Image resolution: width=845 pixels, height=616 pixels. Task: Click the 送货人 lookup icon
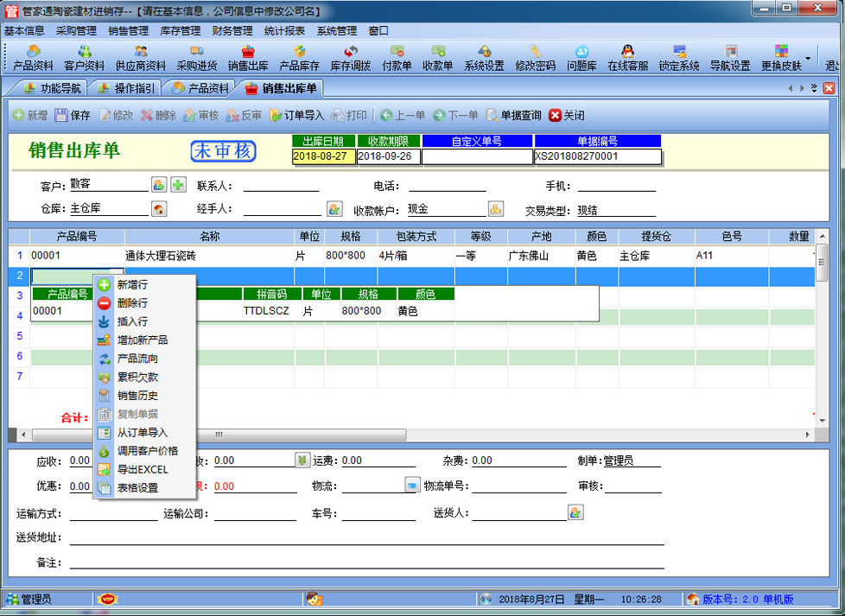coord(575,512)
